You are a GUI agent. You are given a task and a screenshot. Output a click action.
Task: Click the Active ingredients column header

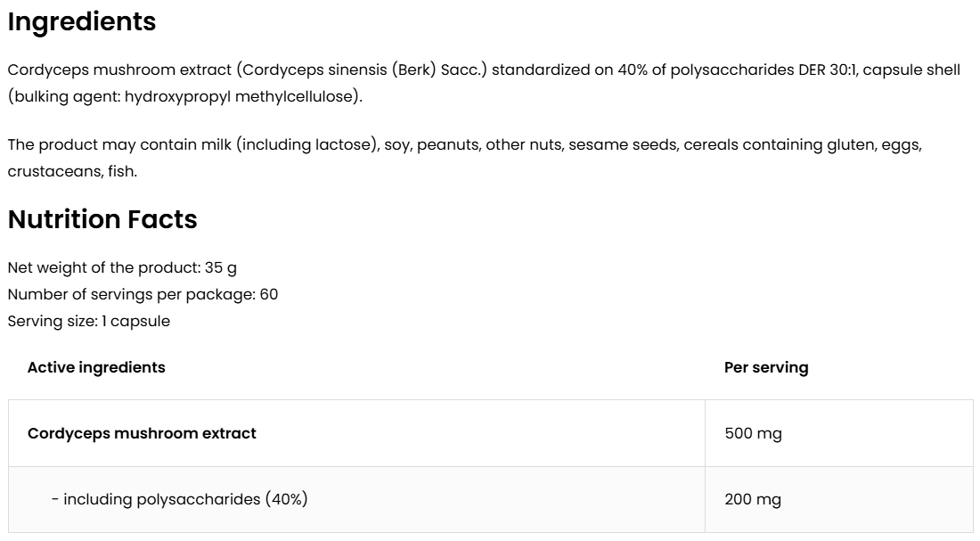click(x=96, y=367)
